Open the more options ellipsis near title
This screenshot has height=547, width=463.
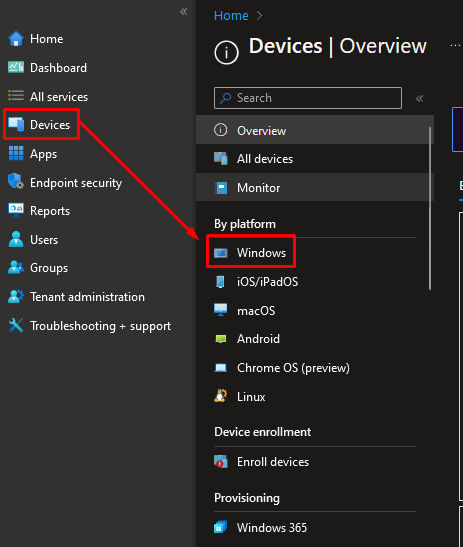point(455,45)
